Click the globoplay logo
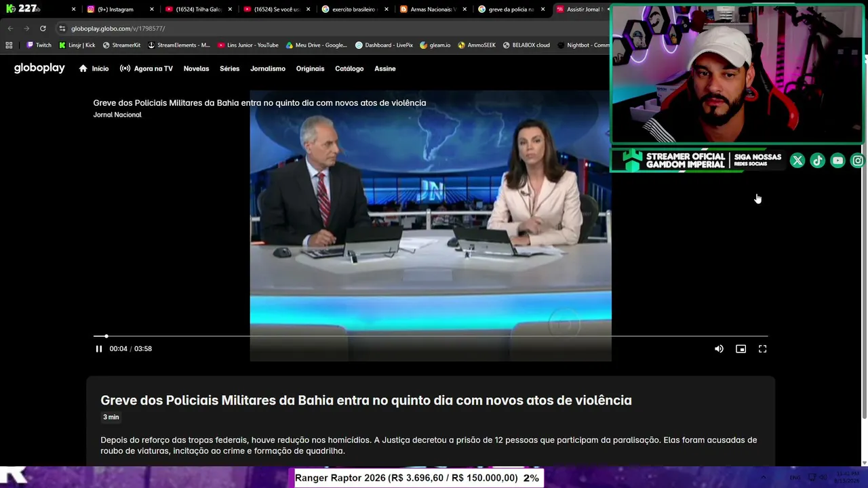Viewport: 868px width, 488px height. coord(39,68)
